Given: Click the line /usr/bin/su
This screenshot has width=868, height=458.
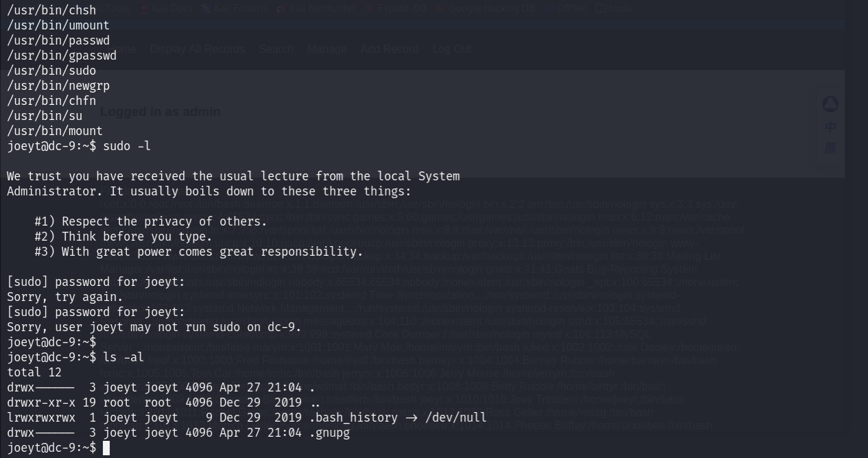Looking at the screenshot, I should click(x=45, y=116).
